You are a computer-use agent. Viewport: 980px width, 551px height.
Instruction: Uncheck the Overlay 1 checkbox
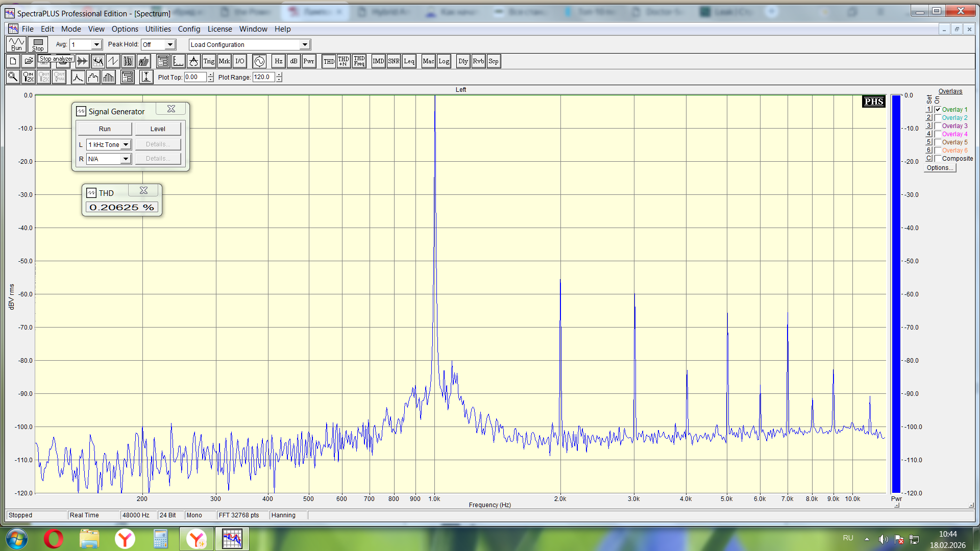[x=938, y=110]
